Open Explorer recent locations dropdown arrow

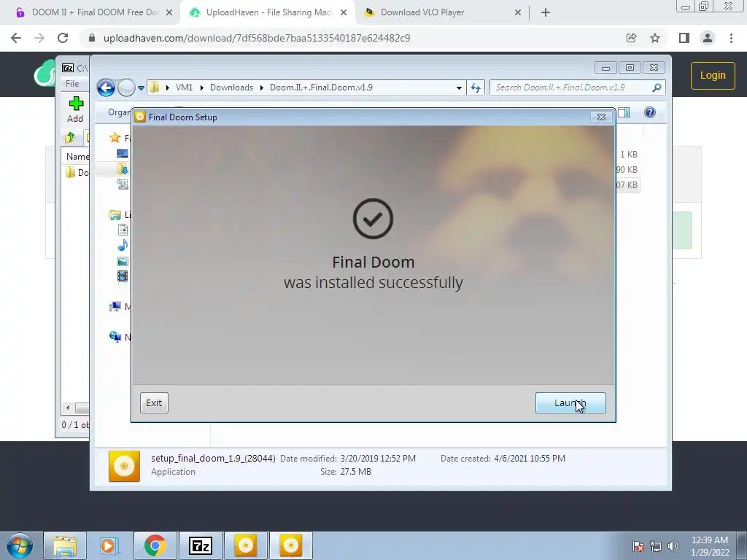(x=141, y=87)
